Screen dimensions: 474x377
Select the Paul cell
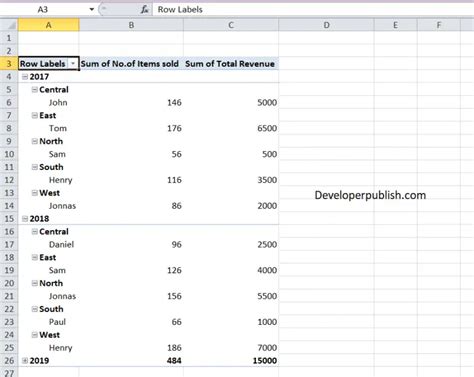coord(48,322)
